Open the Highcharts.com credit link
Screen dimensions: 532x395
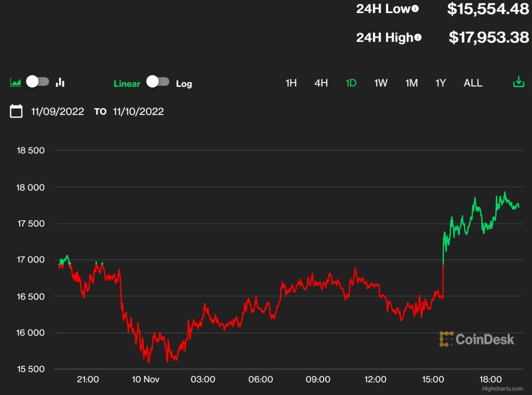pos(502,388)
